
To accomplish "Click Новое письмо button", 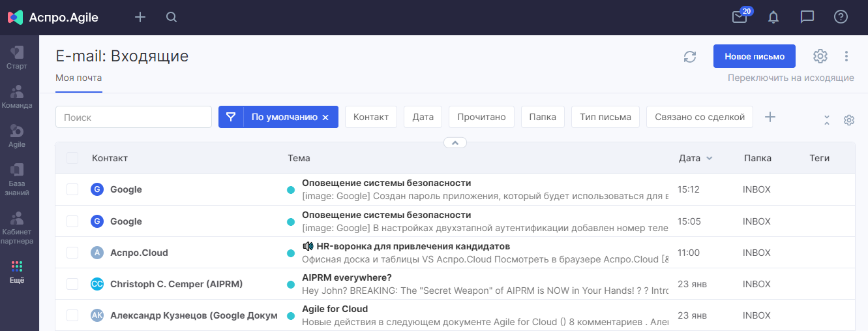I will [x=755, y=56].
